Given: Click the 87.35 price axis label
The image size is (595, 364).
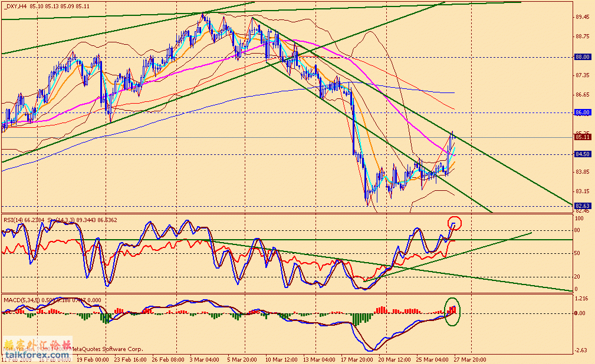Looking at the screenshot, I should point(583,75).
